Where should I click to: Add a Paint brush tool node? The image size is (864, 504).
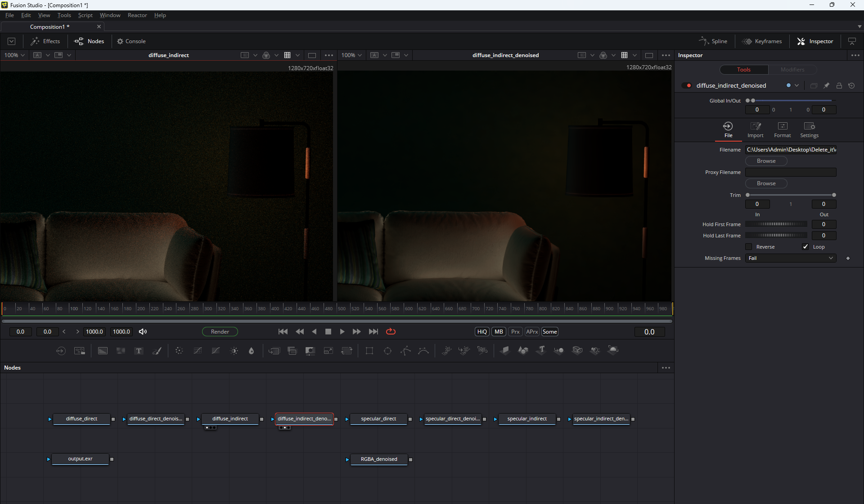[157, 351]
